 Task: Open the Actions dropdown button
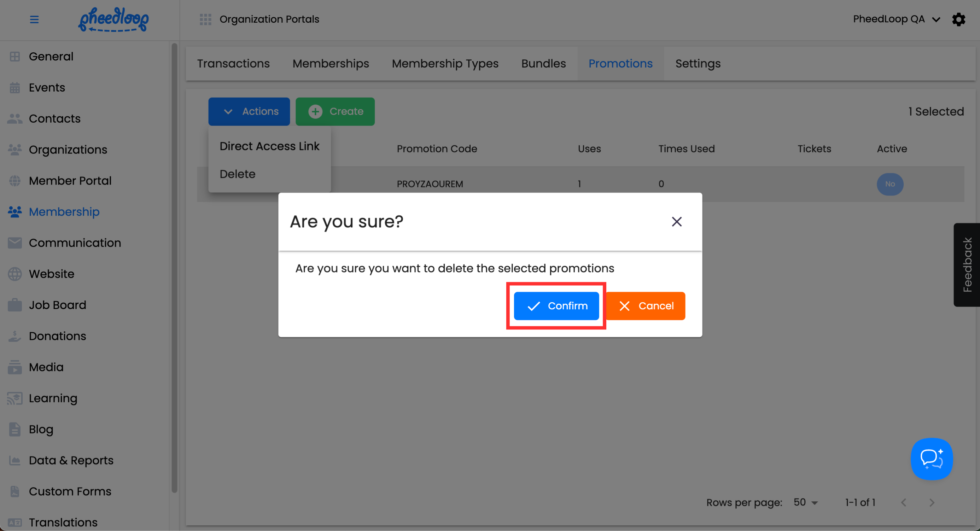(249, 111)
